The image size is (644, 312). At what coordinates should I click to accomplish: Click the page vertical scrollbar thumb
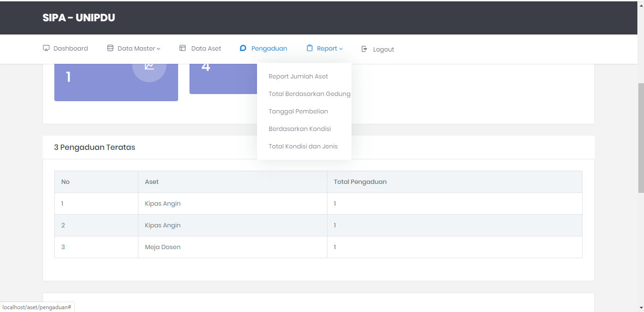[641, 138]
